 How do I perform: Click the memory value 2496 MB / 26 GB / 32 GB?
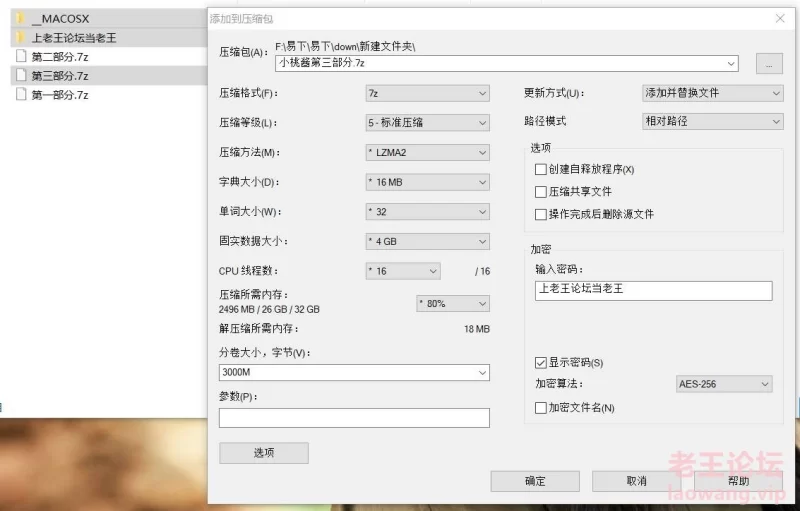[x=269, y=310]
